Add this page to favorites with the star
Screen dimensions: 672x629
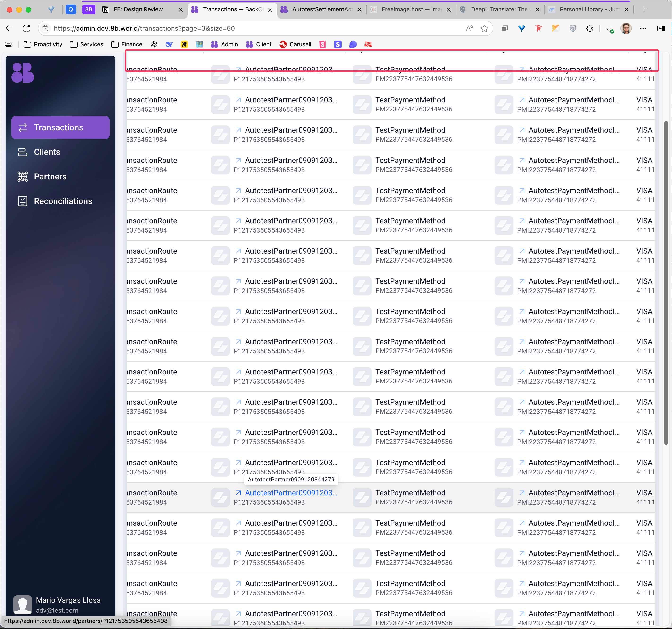coord(484,28)
